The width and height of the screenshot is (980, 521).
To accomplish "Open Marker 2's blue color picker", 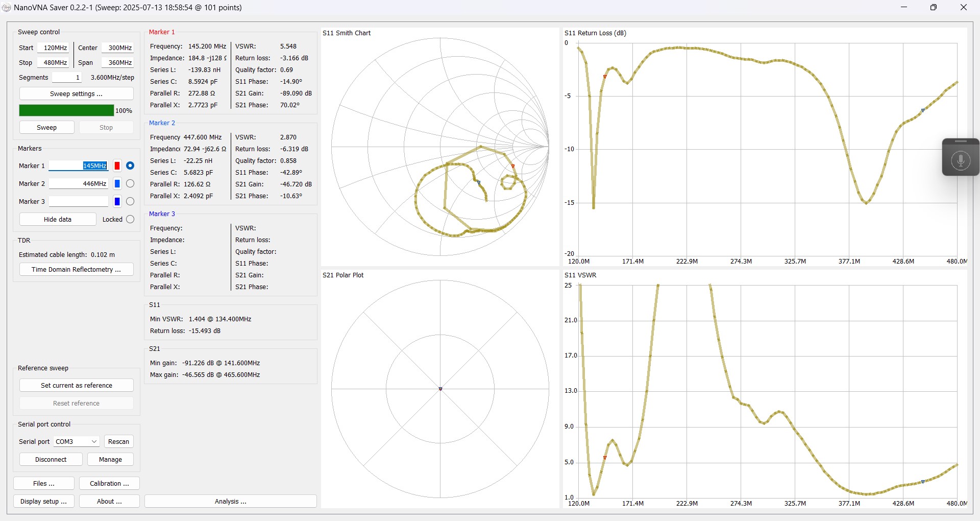I will click(117, 183).
